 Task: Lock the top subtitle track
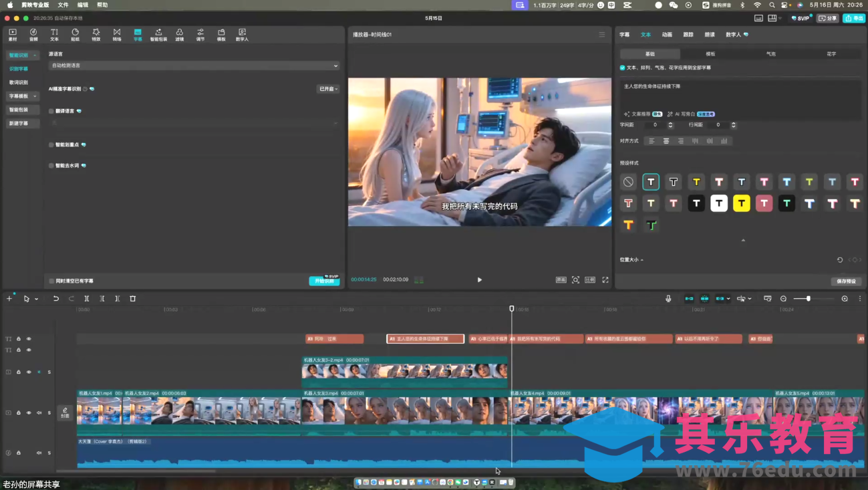pyautogui.click(x=19, y=339)
